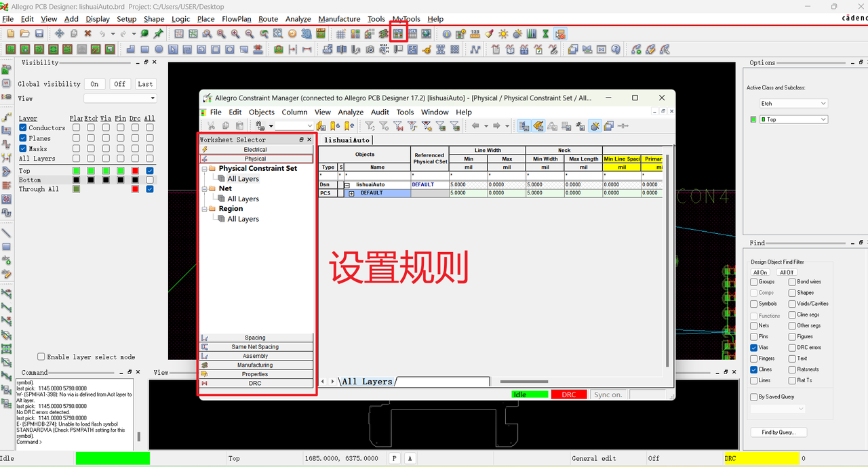868x467 pixels.
Task: Toggle the Masks layer checkbox
Action: click(x=22, y=148)
